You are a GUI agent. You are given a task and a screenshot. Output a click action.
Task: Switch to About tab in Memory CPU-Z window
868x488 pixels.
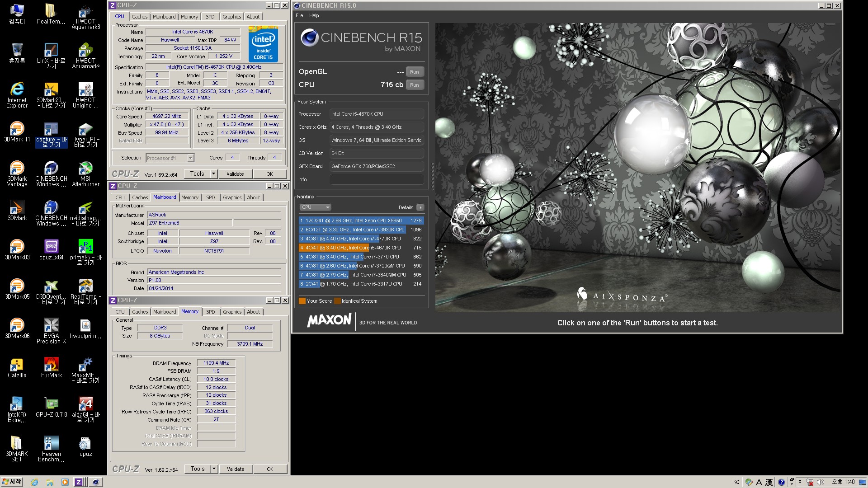pos(254,312)
